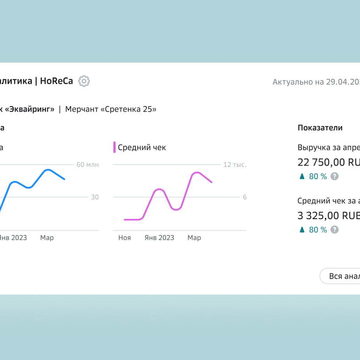Select merchant «Сретенка 25» label
This screenshot has width=360, height=360.
click(x=111, y=109)
